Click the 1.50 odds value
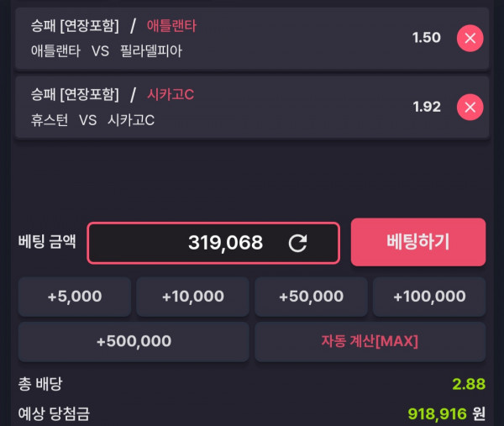This screenshot has width=504, height=426. 427,38
